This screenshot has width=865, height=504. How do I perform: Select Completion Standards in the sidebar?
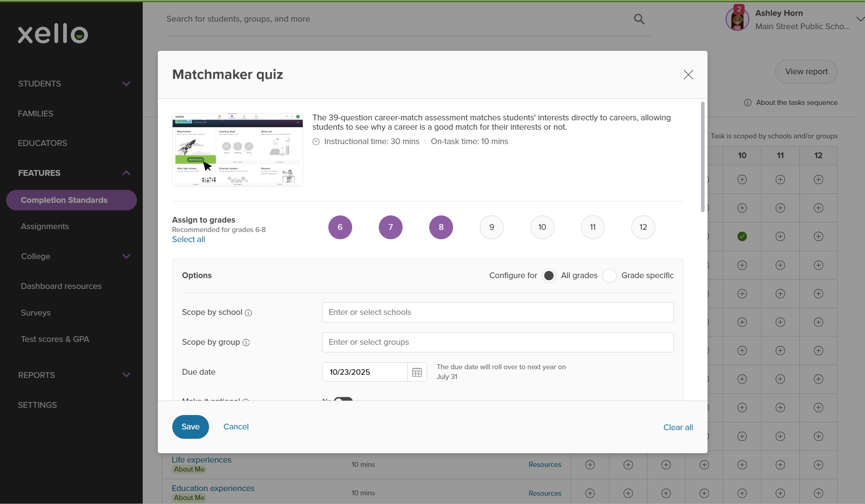[71, 200]
